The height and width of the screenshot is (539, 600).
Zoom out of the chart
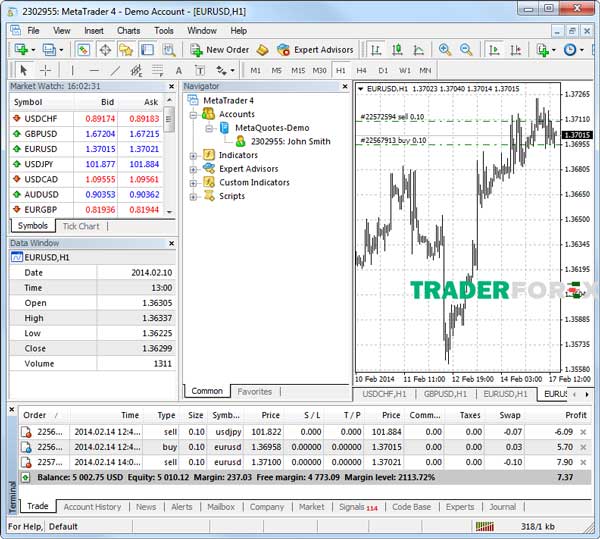click(x=466, y=50)
